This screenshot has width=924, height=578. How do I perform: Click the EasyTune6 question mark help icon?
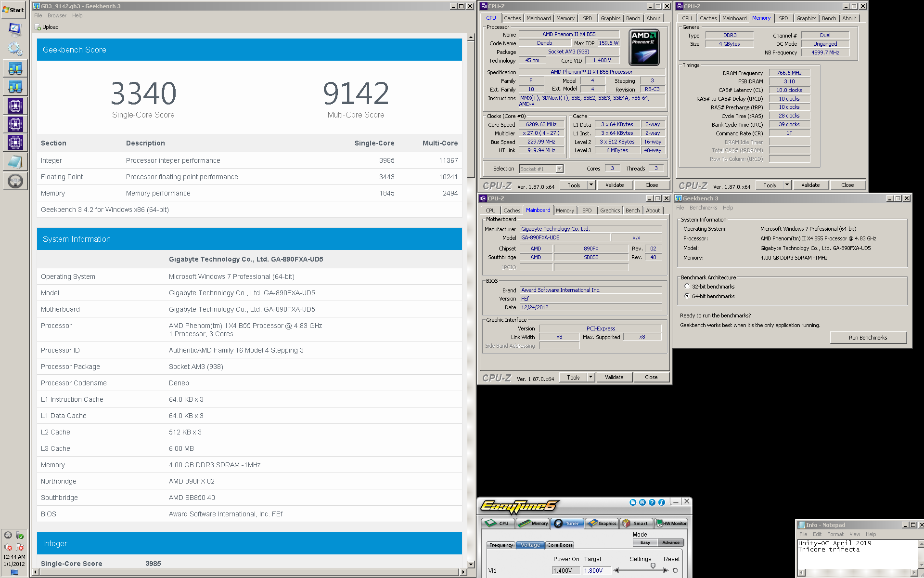(652, 502)
